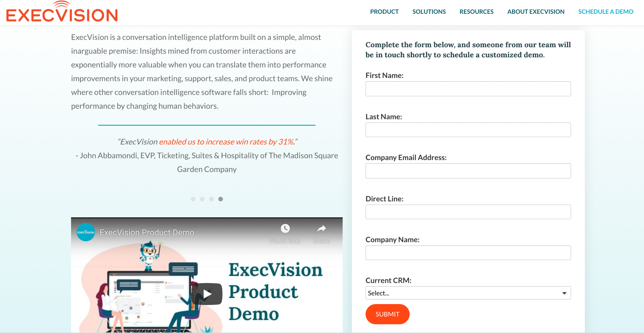Select the fourth active carousel dot
The width and height of the screenshot is (644, 333).
click(221, 199)
